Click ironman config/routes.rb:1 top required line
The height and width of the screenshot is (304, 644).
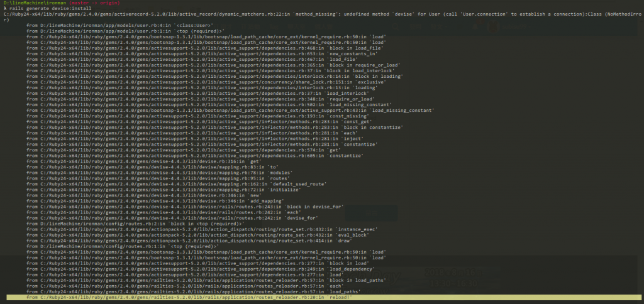pos(122,247)
